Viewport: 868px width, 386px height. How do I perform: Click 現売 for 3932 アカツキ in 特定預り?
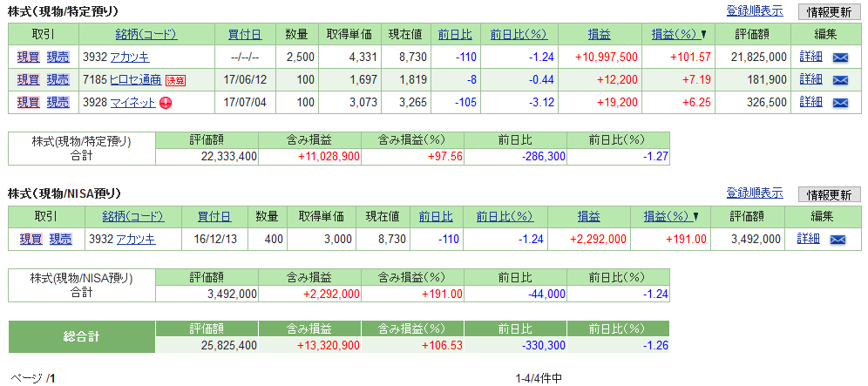pos(58,57)
